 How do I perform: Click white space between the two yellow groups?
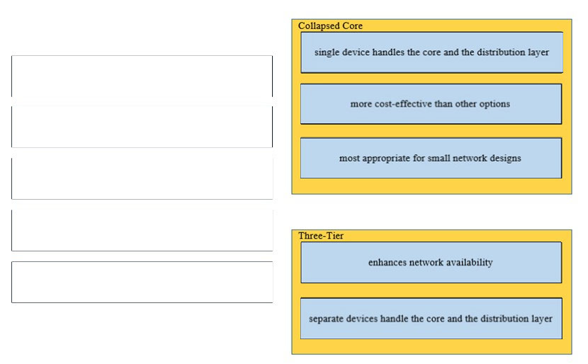(x=431, y=211)
